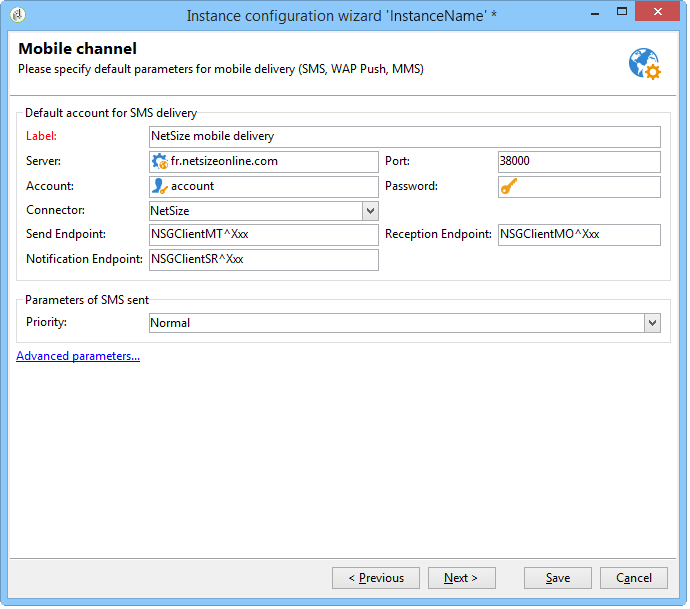The width and height of the screenshot is (690, 609).
Task: Click the Notification Endpoint input field
Action: pos(264,260)
